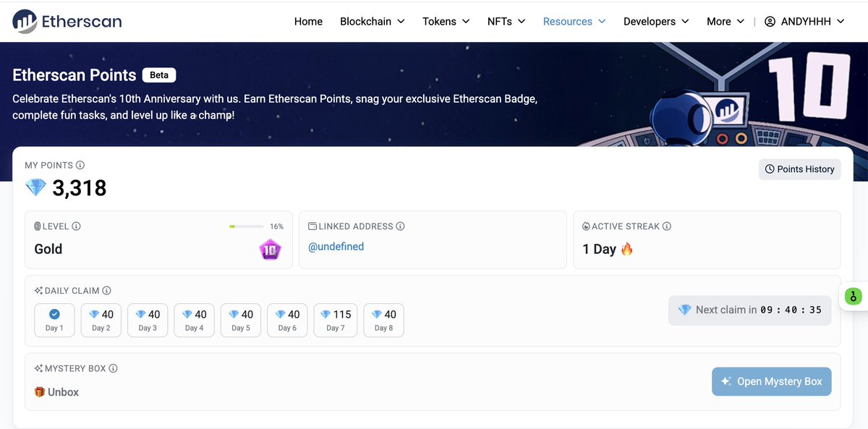This screenshot has height=429, width=868.
Task: Click the Gold level text
Action: tap(48, 249)
